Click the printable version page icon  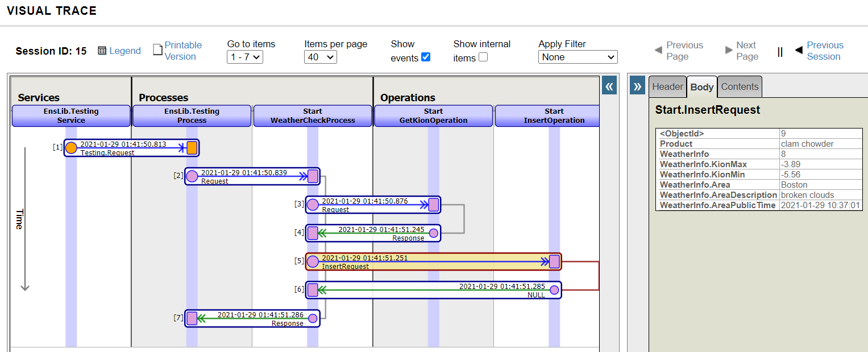point(158,50)
